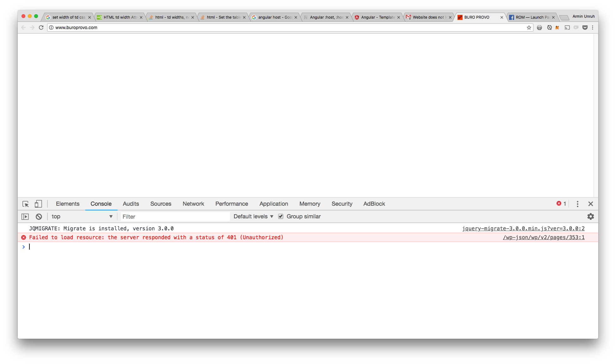
Task: Uncheck the Group similar checkbox
Action: pyautogui.click(x=281, y=216)
